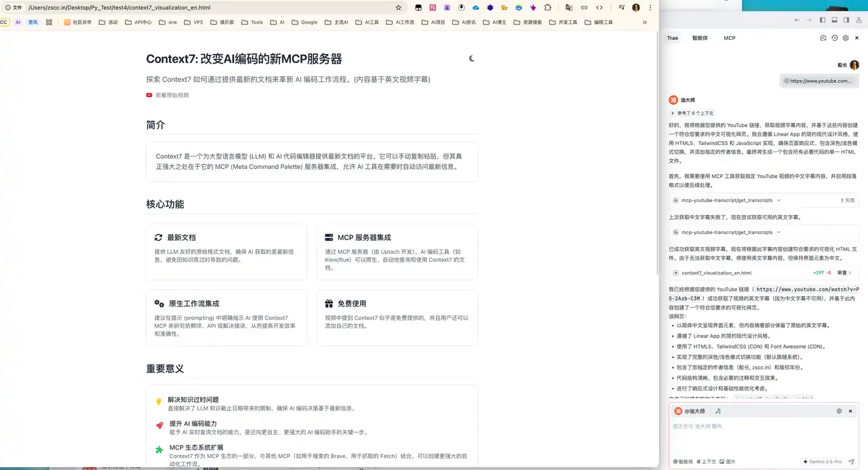Go forward with Trae's right arrow
Viewport: 868px width, 470px height.
coord(808,20)
